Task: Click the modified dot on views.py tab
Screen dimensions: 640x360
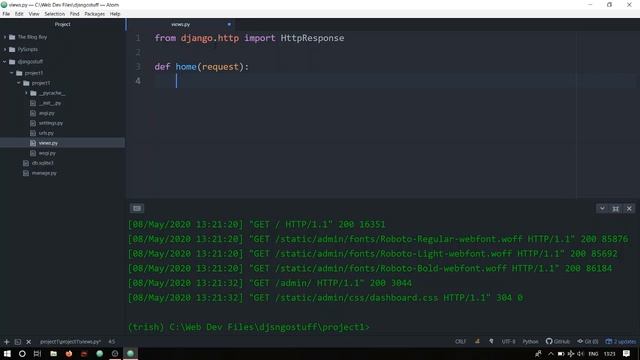Action: tap(229, 24)
